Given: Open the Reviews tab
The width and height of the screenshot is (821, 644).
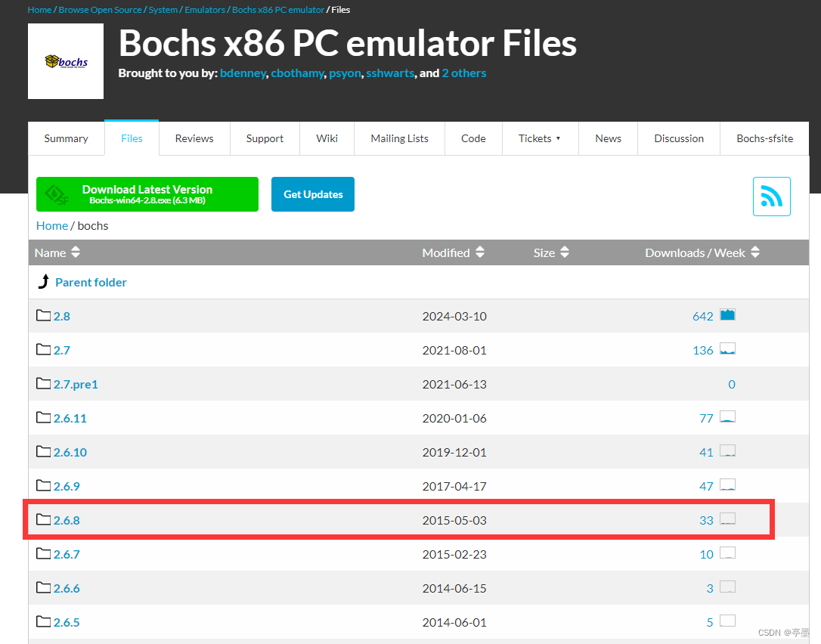Looking at the screenshot, I should click(x=194, y=138).
